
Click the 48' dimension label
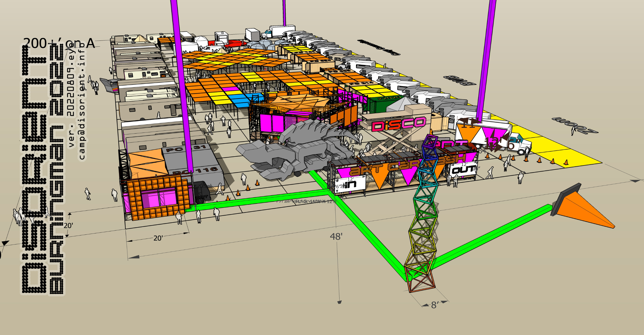336,237
